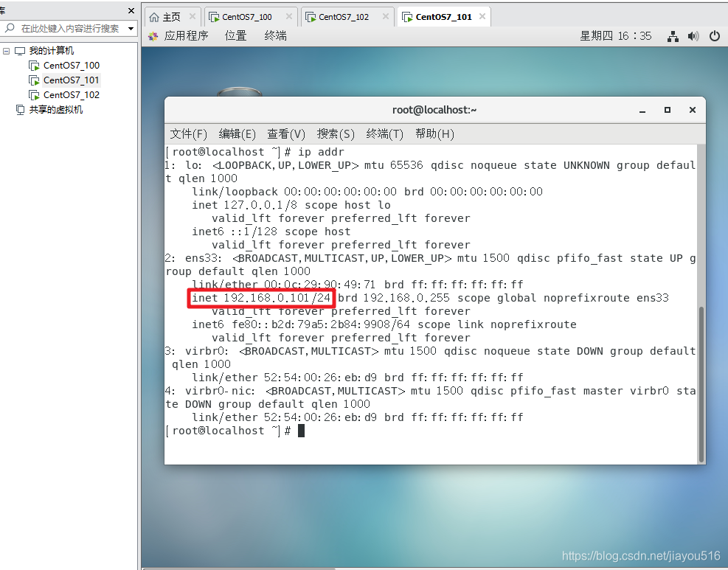Click the terminal vertical scrollbar thumb
Screen dimensions: 728x570
coord(701,384)
